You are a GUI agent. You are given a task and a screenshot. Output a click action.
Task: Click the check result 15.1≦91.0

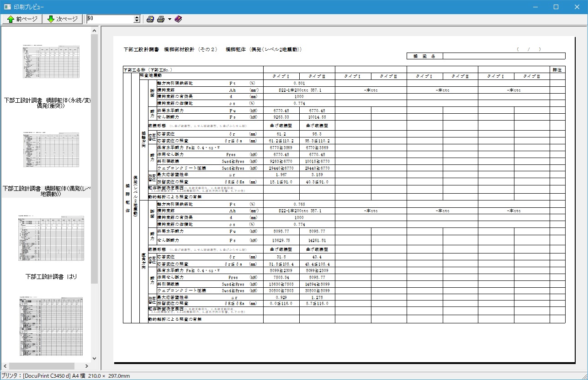pyautogui.click(x=281, y=182)
